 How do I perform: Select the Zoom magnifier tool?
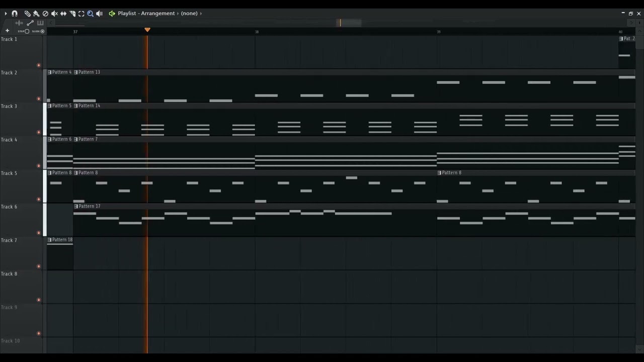click(91, 14)
